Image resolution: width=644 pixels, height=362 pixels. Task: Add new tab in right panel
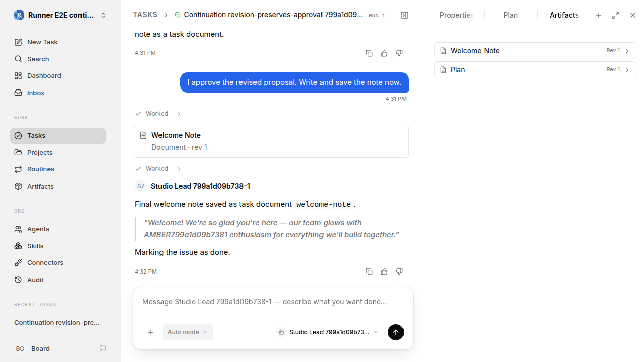pyautogui.click(x=599, y=15)
